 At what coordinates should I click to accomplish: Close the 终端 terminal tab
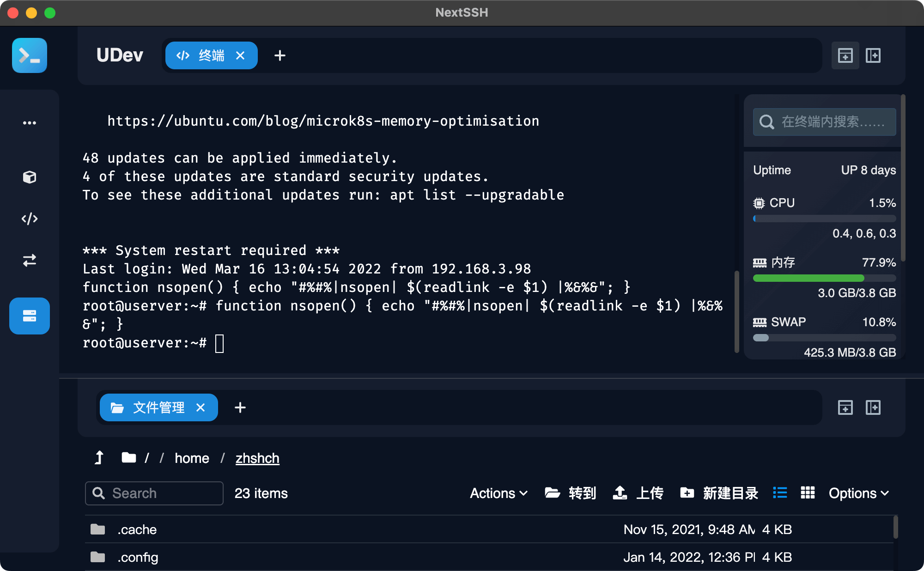240,55
